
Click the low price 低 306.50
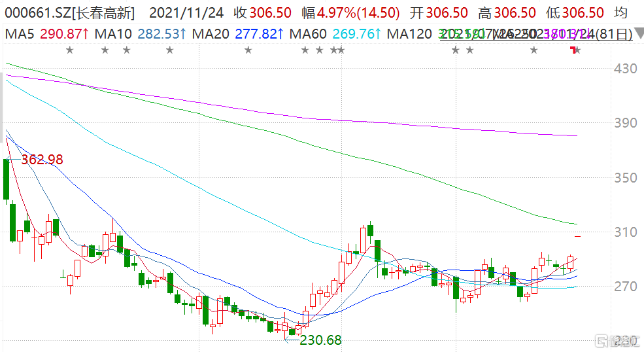[575, 12]
